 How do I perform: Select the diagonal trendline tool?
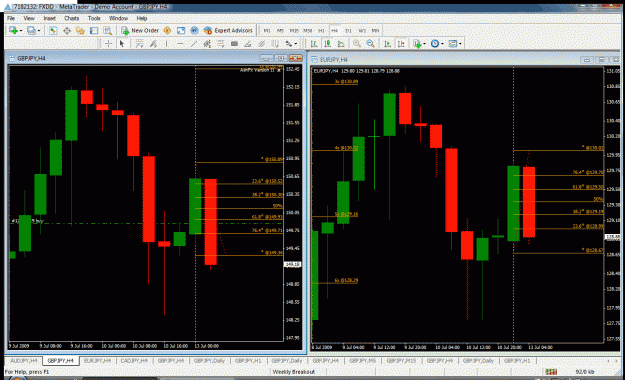pyautogui.click(x=194, y=43)
